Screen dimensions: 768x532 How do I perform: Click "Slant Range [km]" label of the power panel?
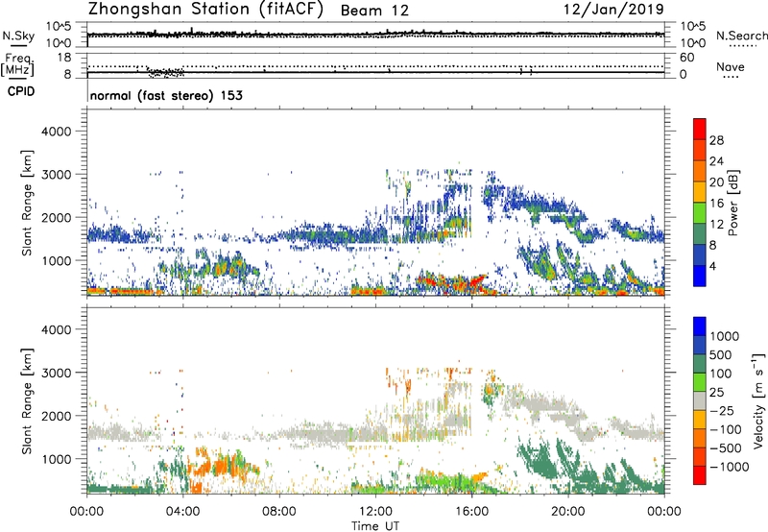tap(27, 203)
